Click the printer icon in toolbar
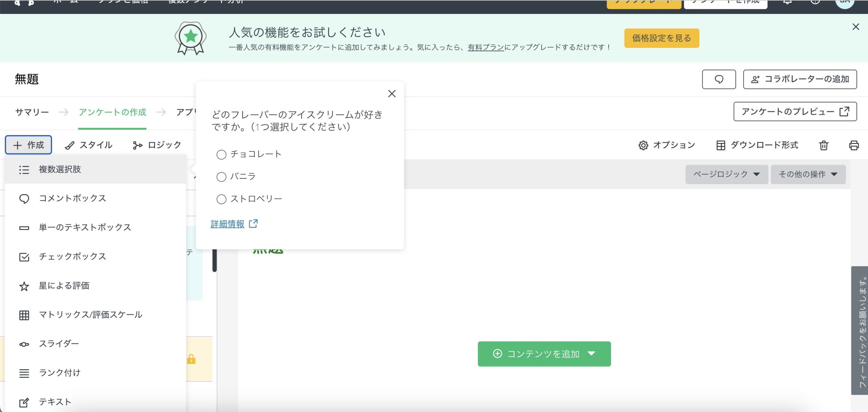Image resolution: width=868 pixels, height=412 pixels. (x=853, y=145)
